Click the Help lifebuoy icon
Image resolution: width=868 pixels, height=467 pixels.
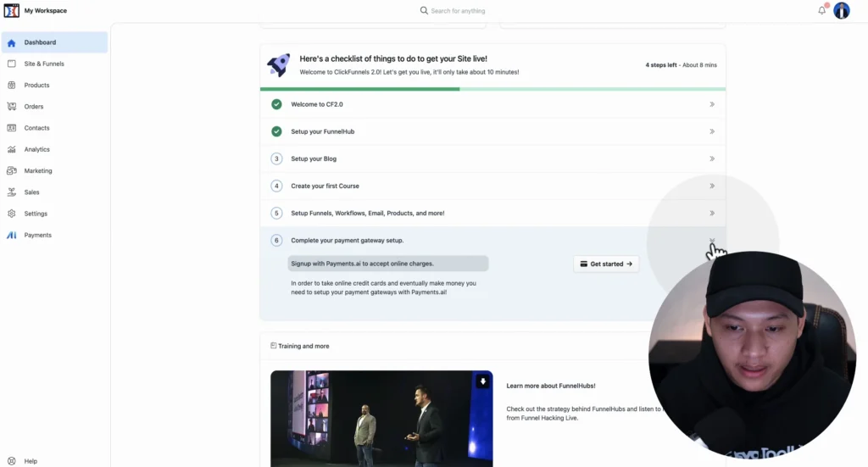point(12,461)
